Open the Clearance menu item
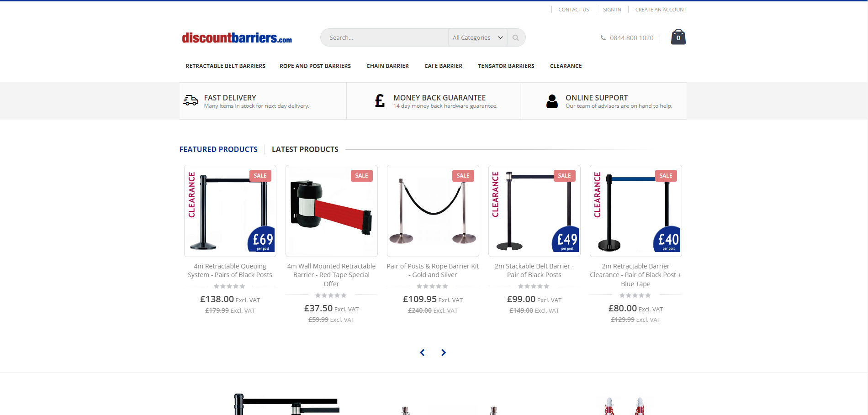Image resolution: width=868 pixels, height=415 pixels. click(566, 66)
